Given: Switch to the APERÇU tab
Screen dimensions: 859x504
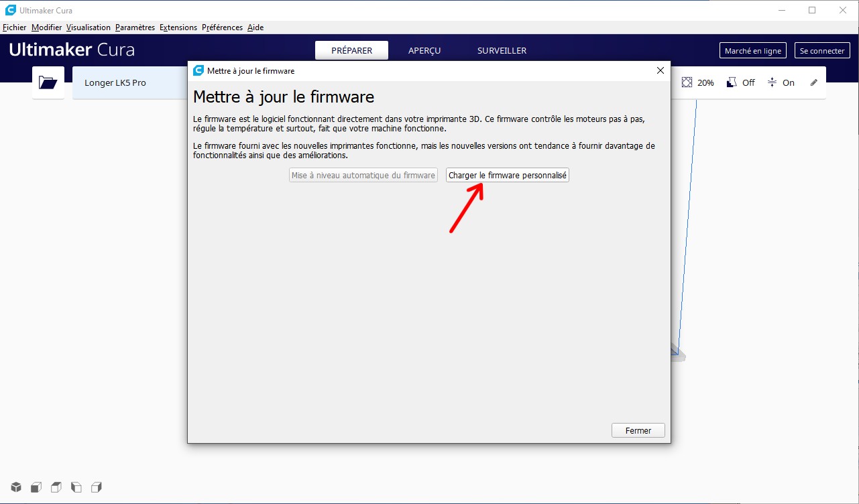Looking at the screenshot, I should 424,50.
